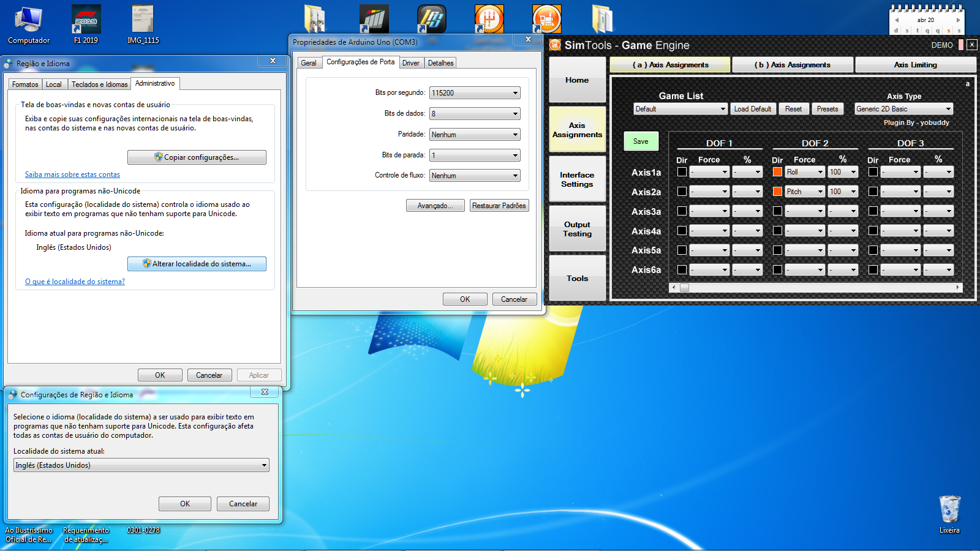Go to next month in calendar gadget
The image size is (980, 551).
[x=958, y=20]
